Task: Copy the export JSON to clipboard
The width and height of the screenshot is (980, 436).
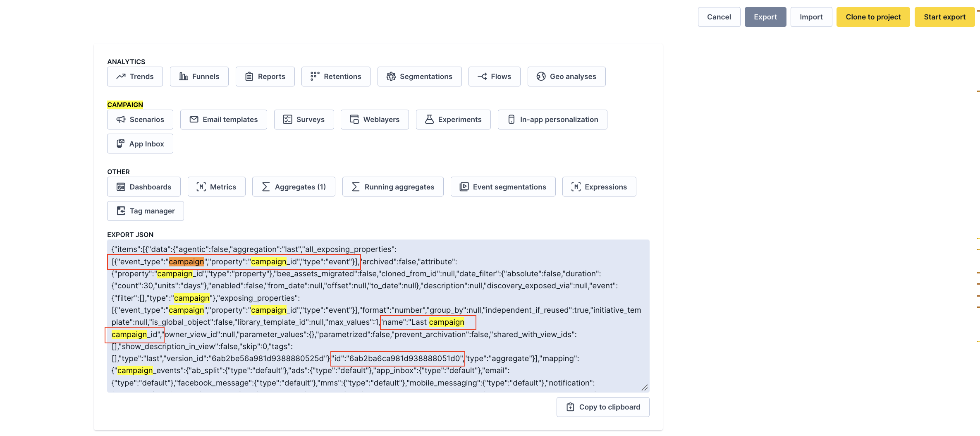Action: (x=603, y=407)
